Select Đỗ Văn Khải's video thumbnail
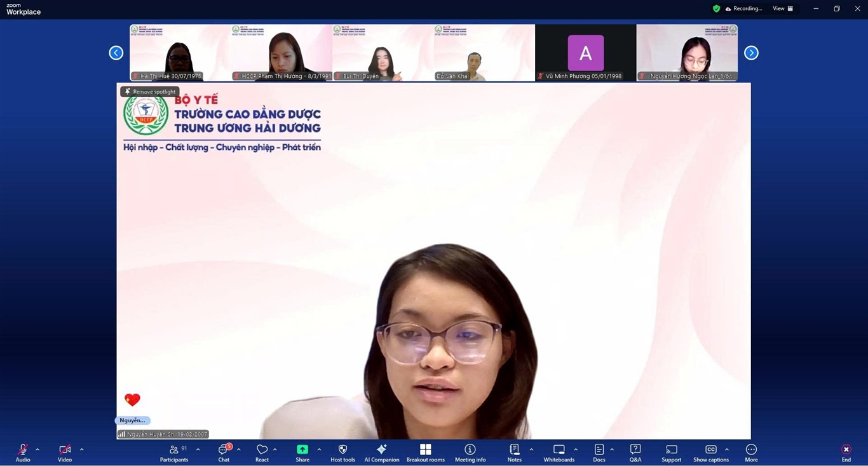Image resolution: width=868 pixels, height=466 pixels. (x=484, y=53)
